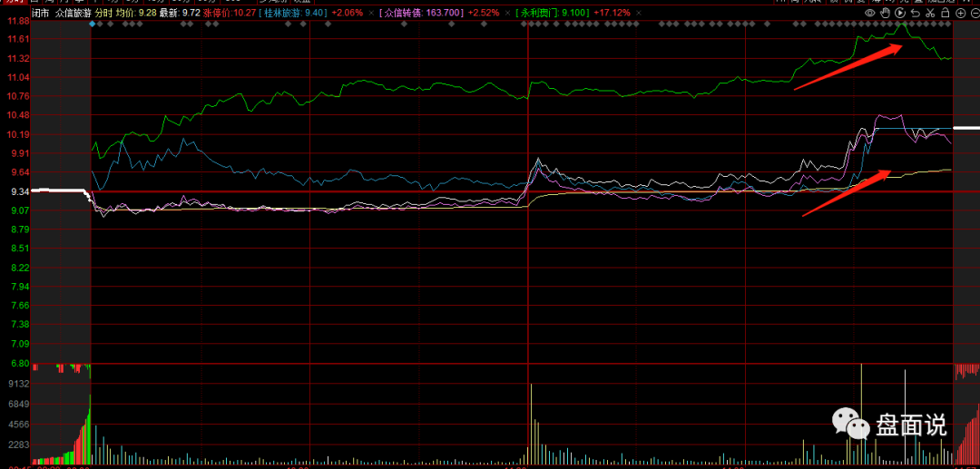Toggle the padlock lock icon

(945, 13)
